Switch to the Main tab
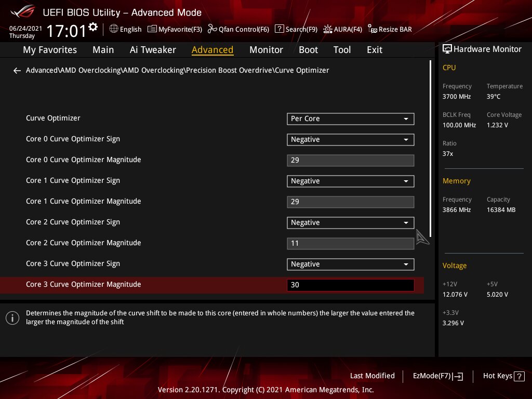The width and height of the screenshot is (532, 399). tap(103, 50)
